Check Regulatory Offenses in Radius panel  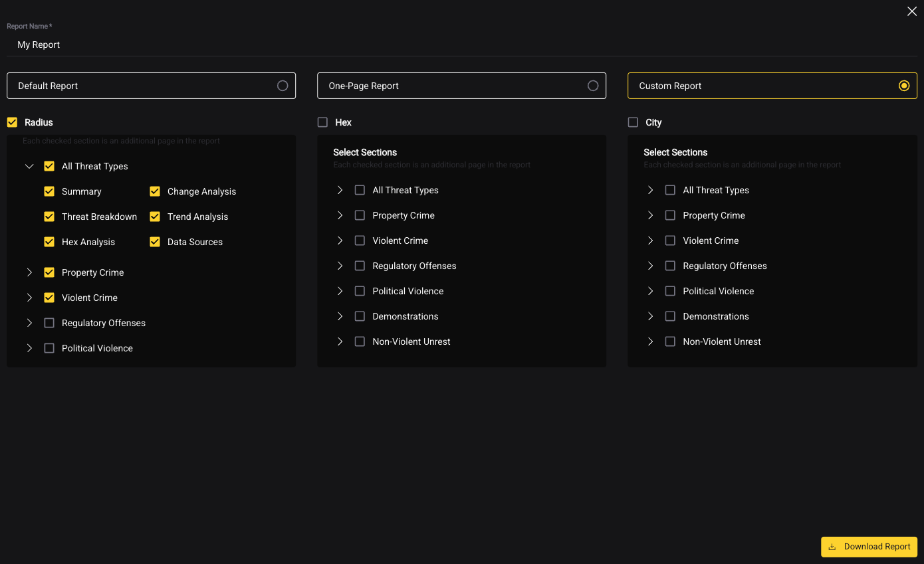49,323
